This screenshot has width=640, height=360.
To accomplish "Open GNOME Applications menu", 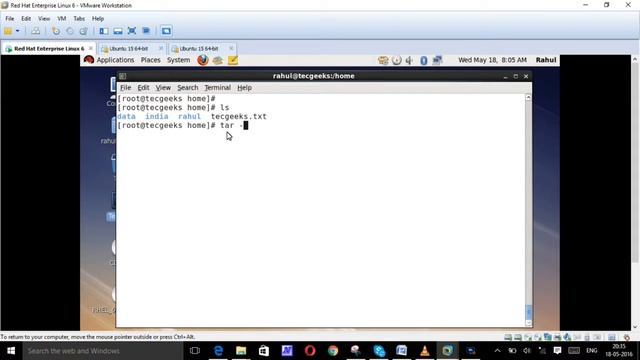I will [x=115, y=60].
